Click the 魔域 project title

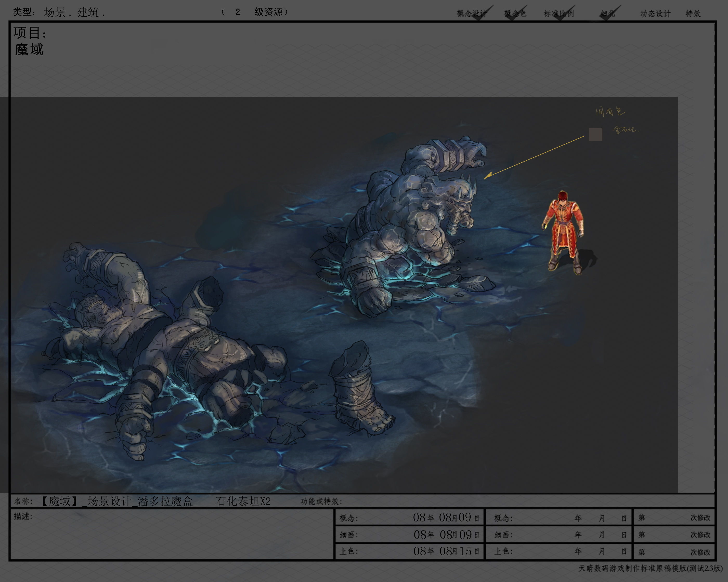tap(29, 50)
